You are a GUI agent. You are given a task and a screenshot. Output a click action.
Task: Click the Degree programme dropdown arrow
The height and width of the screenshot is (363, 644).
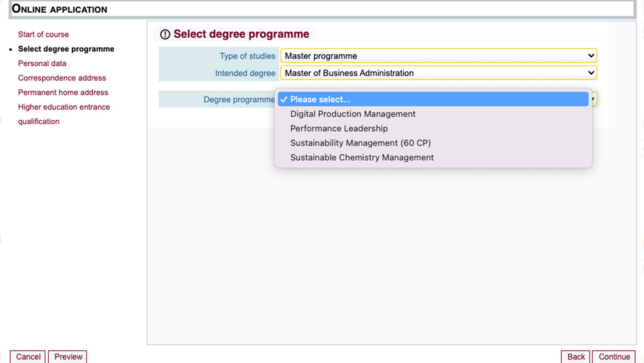coord(594,99)
